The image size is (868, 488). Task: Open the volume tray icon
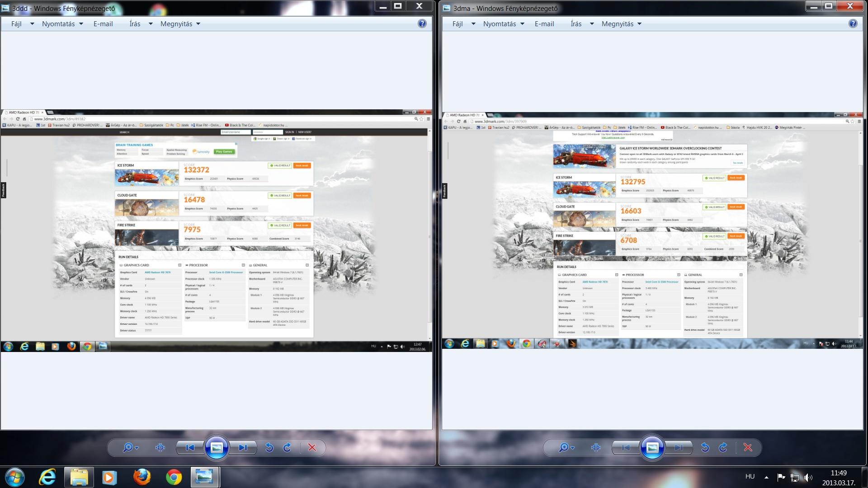tap(808, 477)
